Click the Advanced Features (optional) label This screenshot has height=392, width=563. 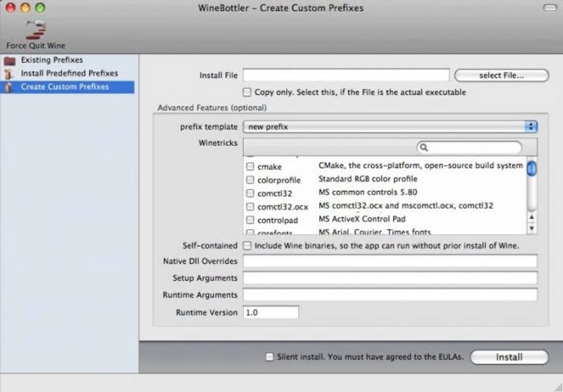click(x=212, y=108)
